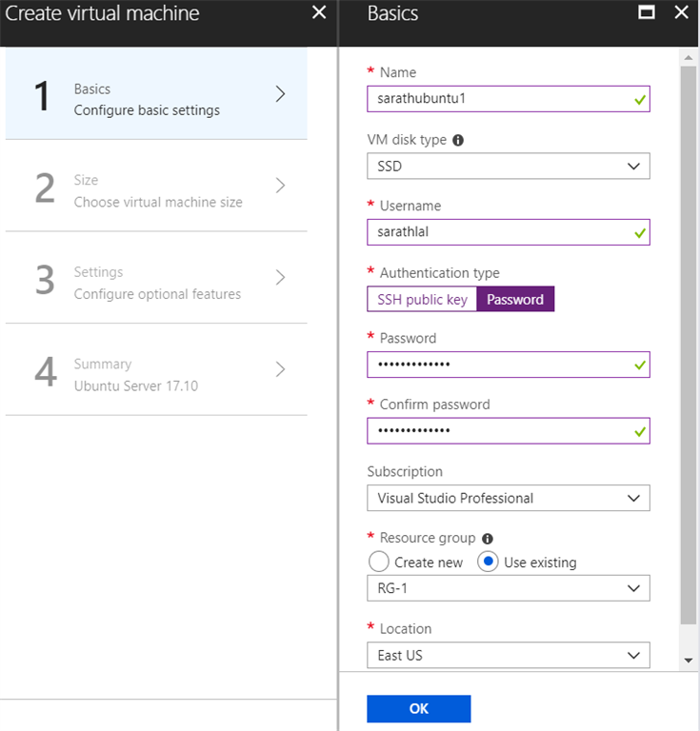Select the Use existing radio button
The width and height of the screenshot is (700, 731).
point(488,562)
